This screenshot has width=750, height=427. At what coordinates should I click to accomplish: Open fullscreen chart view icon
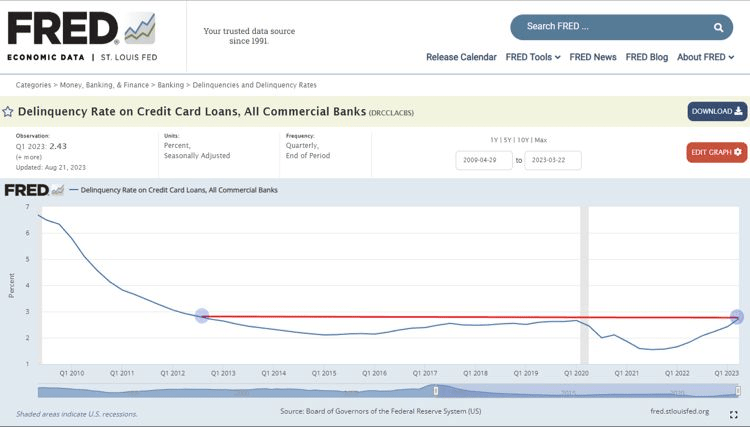pos(733,414)
